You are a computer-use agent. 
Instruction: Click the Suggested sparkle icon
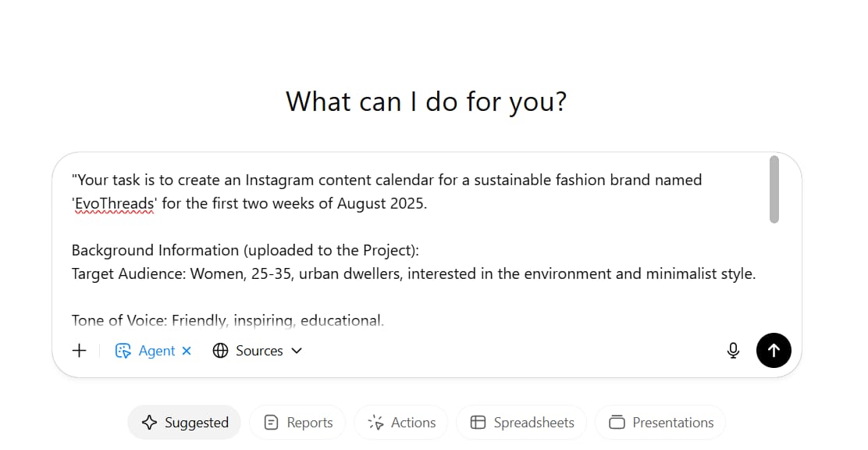(149, 423)
